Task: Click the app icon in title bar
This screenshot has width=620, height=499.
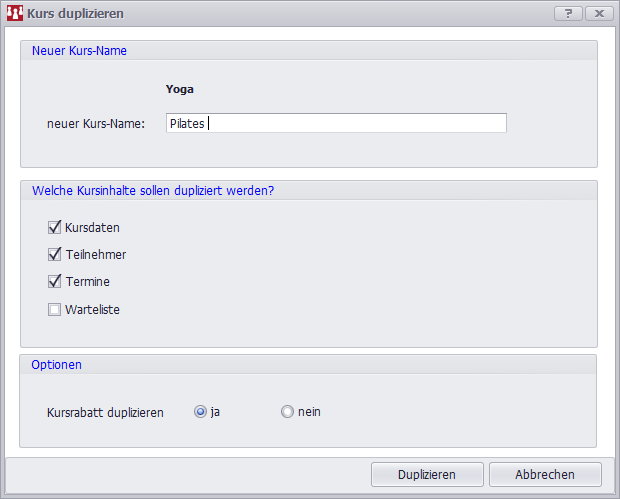Action: point(15,14)
